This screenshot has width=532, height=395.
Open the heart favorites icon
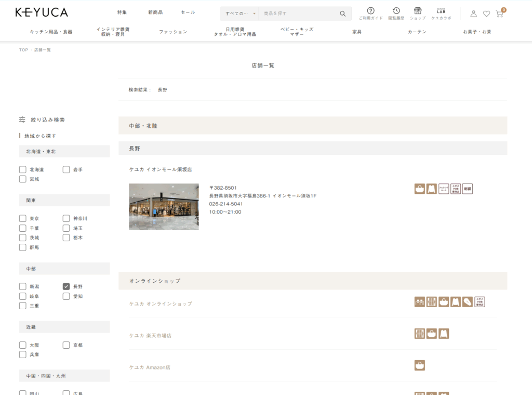pos(487,14)
